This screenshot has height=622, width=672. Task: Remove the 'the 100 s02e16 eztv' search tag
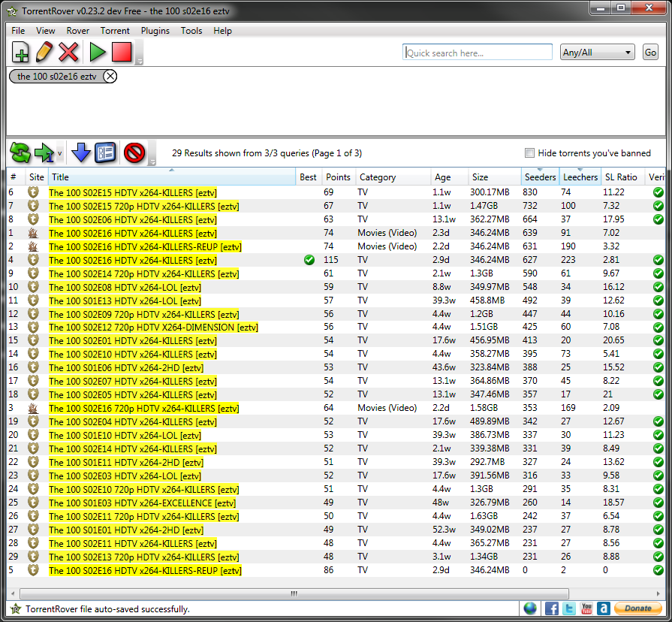pos(110,76)
